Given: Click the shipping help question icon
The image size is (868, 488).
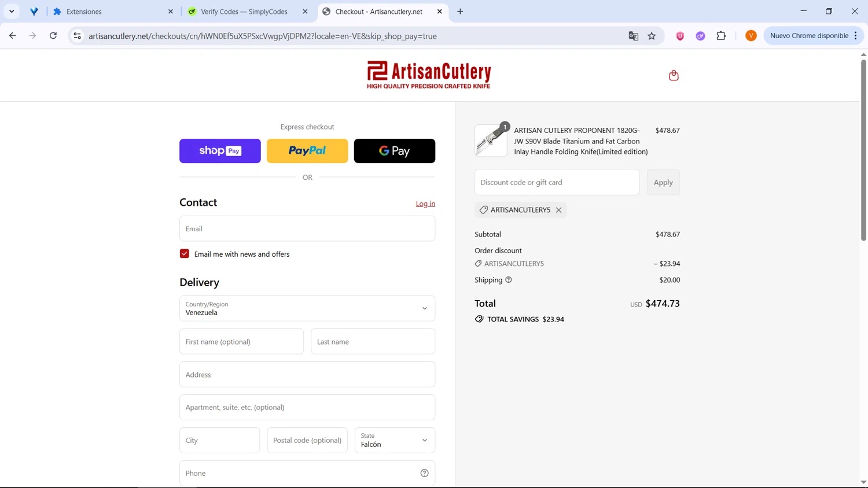Looking at the screenshot, I should [x=509, y=280].
